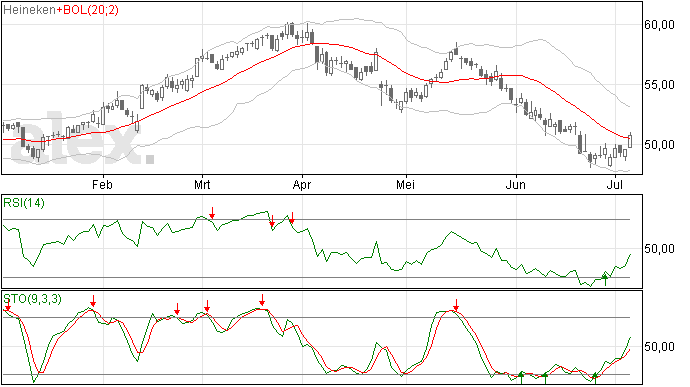690x387 pixels.
Task: Click the red sell arrow in STO panel near Mei
Action: tap(456, 305)
